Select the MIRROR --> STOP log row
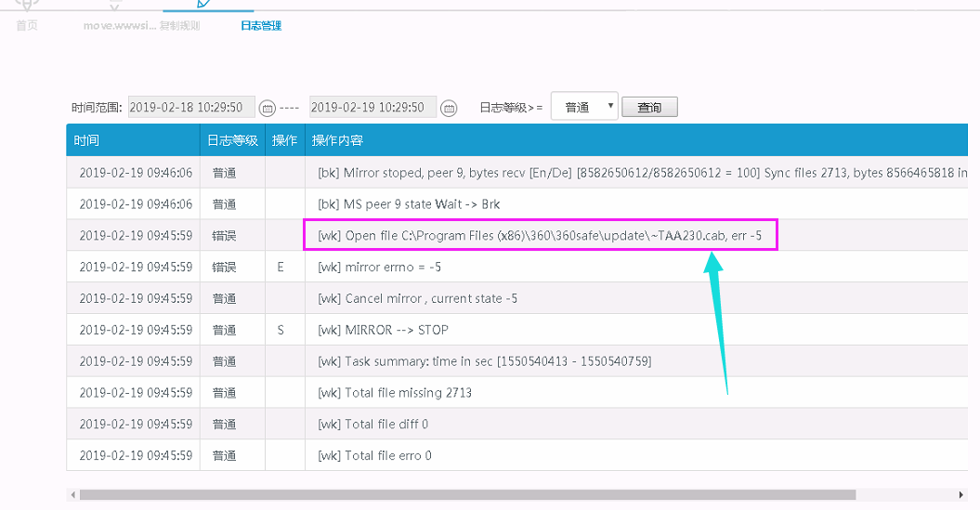The width and height of the screenshot is (980, 510). tap(383, 330)
